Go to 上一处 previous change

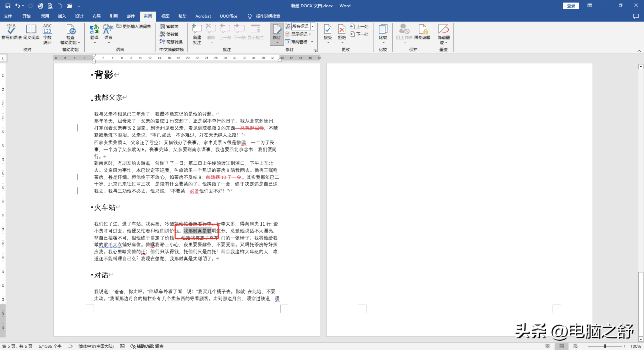pyautogui.click(x=359, y=26)
